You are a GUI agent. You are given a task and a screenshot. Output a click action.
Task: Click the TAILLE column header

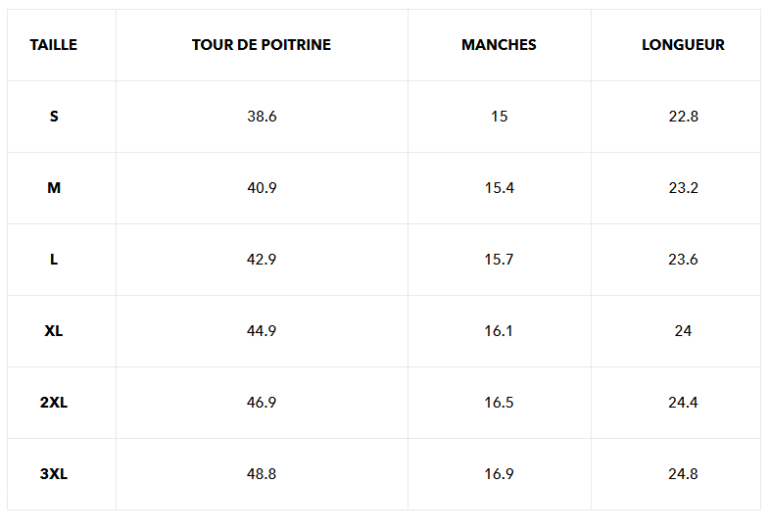[x=54, y=45]
